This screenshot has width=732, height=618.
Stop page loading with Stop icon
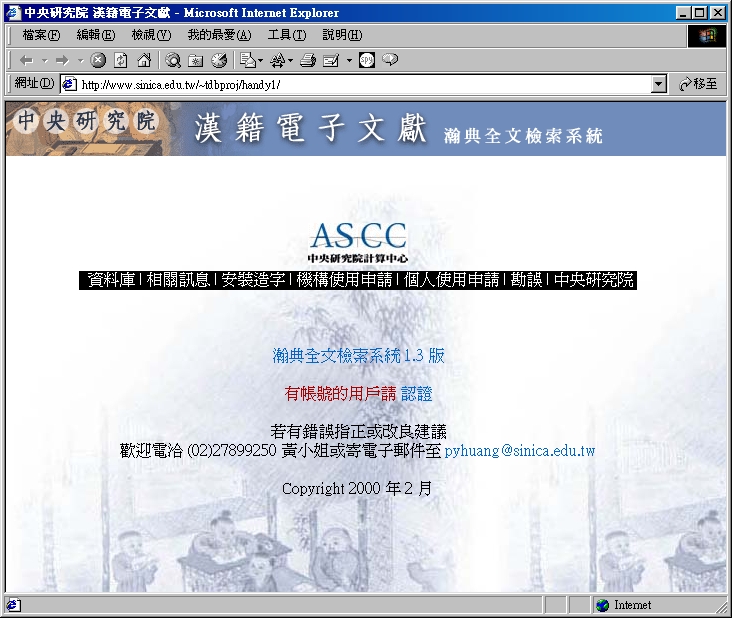[98, 60]
